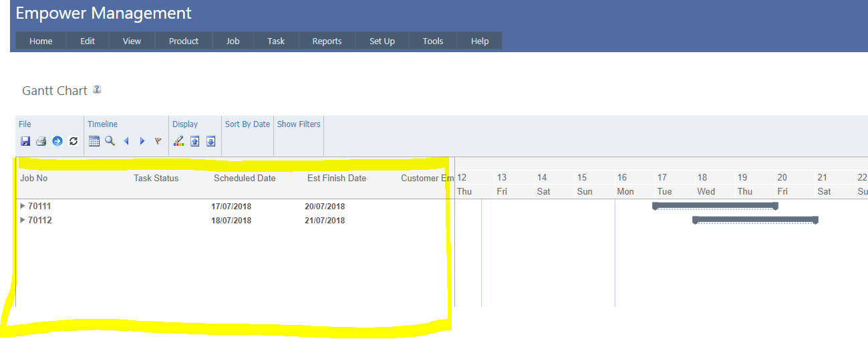The width and height of the screenshot is (868, 339).
Task: Click the magnifying glass zoom icon
Action: click(110, 141)
